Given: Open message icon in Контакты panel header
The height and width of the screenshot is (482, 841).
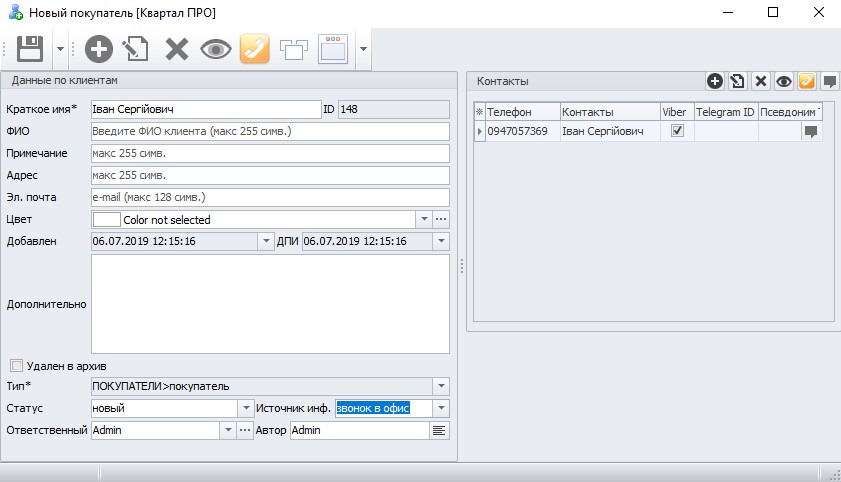Looking at the screenshot, I should [829, 82].
